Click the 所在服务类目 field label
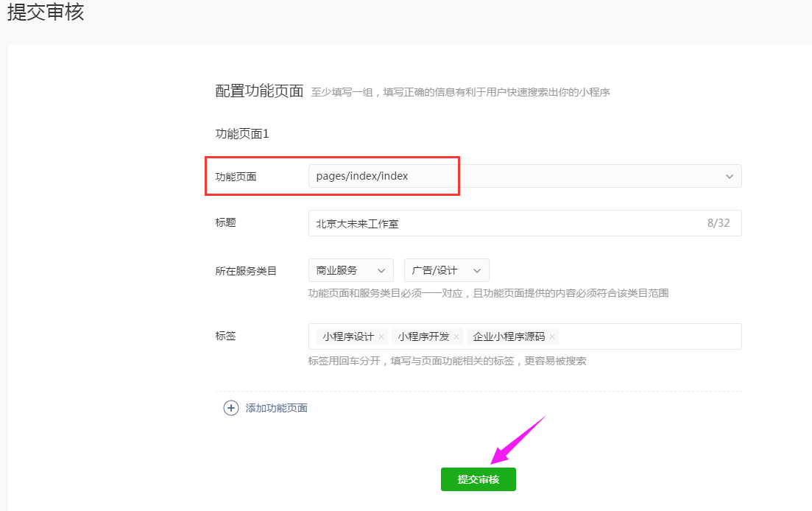Screen dimensions: 812x511 pyautogui.click(x=246, y=271)
